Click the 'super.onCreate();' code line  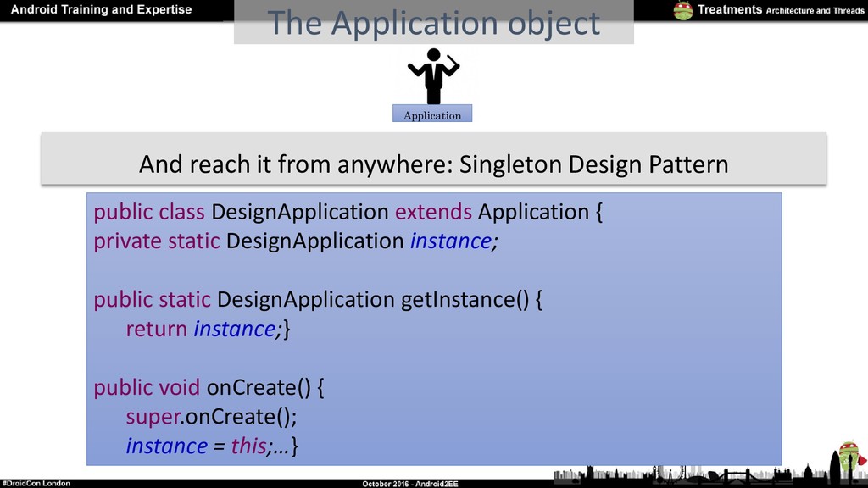point(211,417)
